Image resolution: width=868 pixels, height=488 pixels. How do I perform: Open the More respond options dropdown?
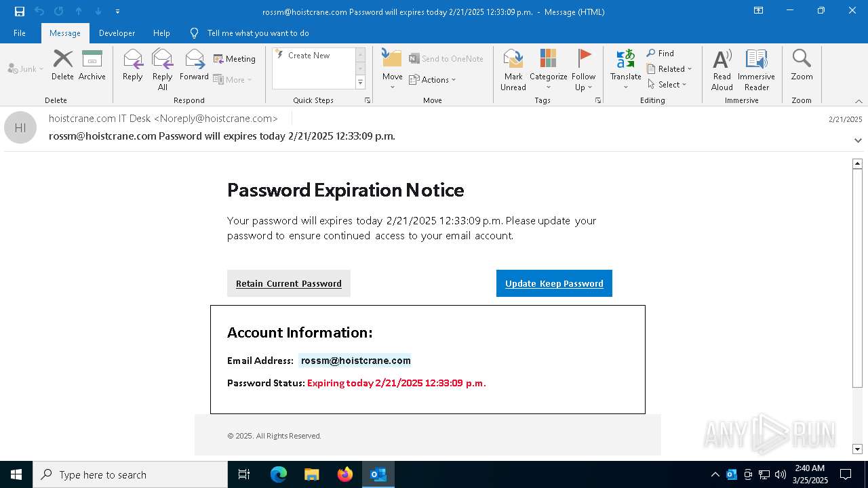pos(233,79)
